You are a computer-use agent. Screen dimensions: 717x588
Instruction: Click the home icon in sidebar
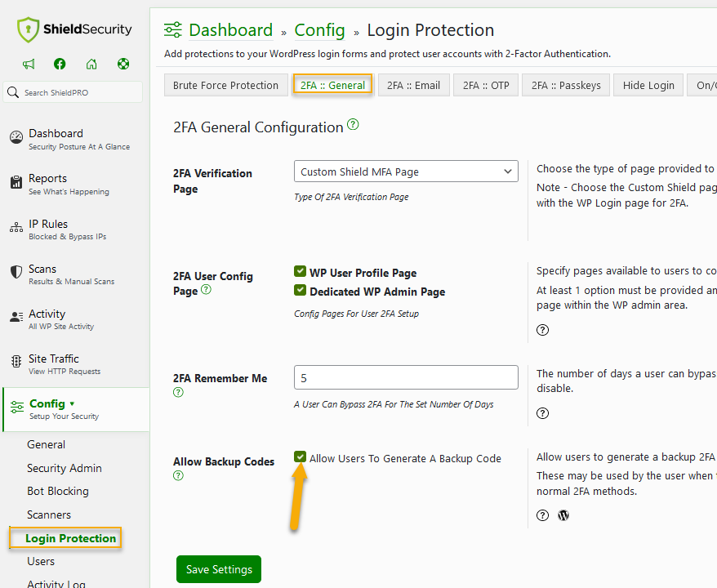tap(91, 64)
